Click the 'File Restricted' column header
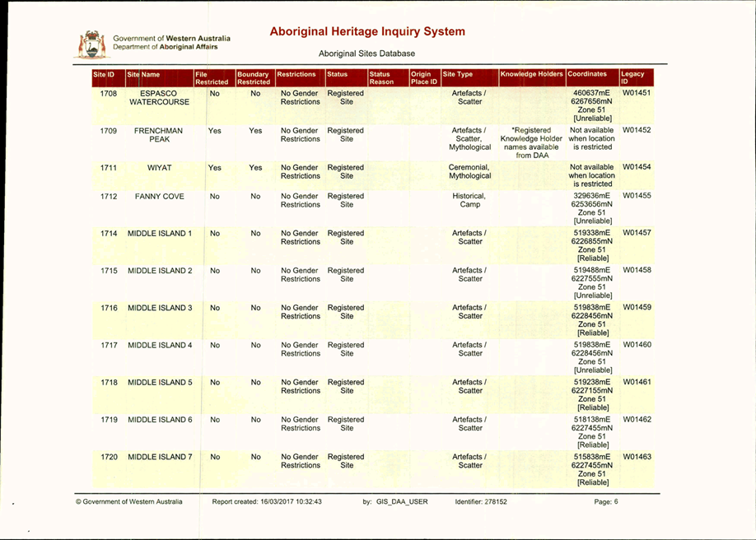This screenshot has height=540, width=756. tap(215, 78)
